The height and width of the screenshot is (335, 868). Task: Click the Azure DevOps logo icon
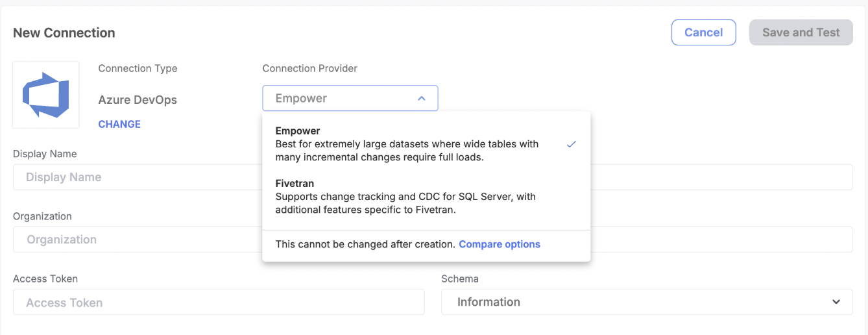point(46,95)
